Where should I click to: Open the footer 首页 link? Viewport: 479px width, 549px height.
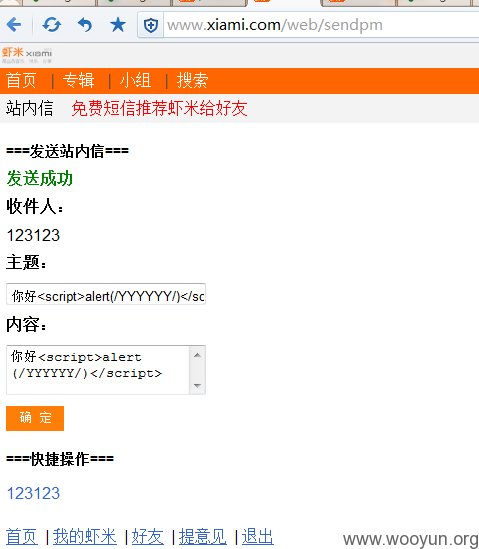(21, 537)
